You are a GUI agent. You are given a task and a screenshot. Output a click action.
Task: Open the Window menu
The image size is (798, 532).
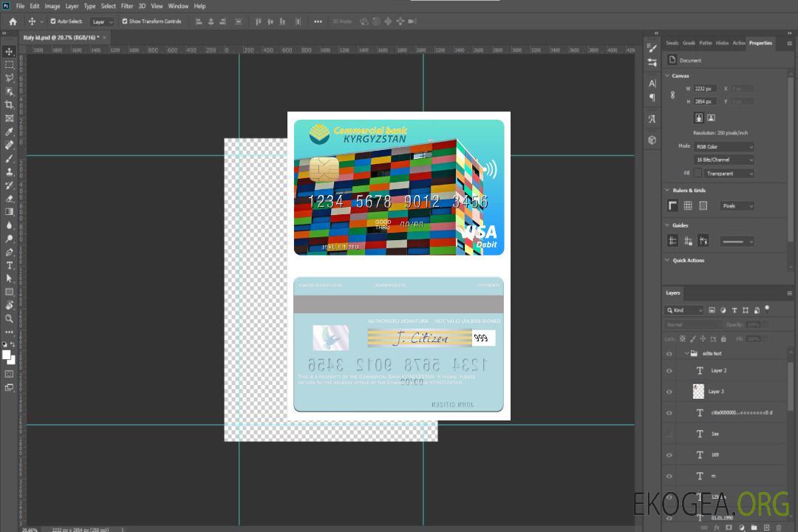pyautogui.click(x=178, y=6)
